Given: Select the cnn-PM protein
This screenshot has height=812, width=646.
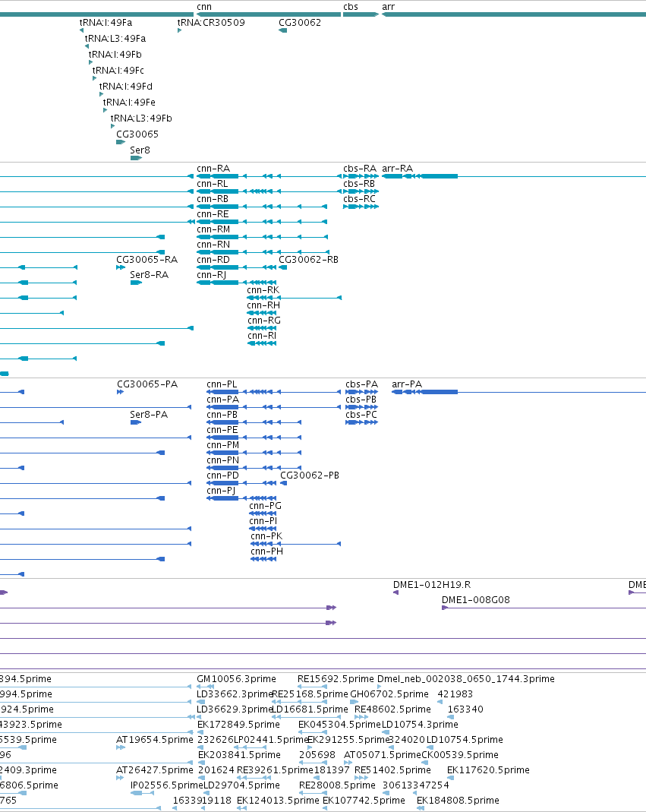Looking at the screenshot, I should (x=223, y=445).
